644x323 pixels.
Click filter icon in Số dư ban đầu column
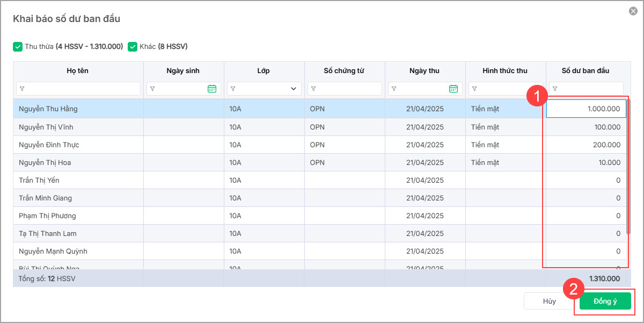pos(555,89)
